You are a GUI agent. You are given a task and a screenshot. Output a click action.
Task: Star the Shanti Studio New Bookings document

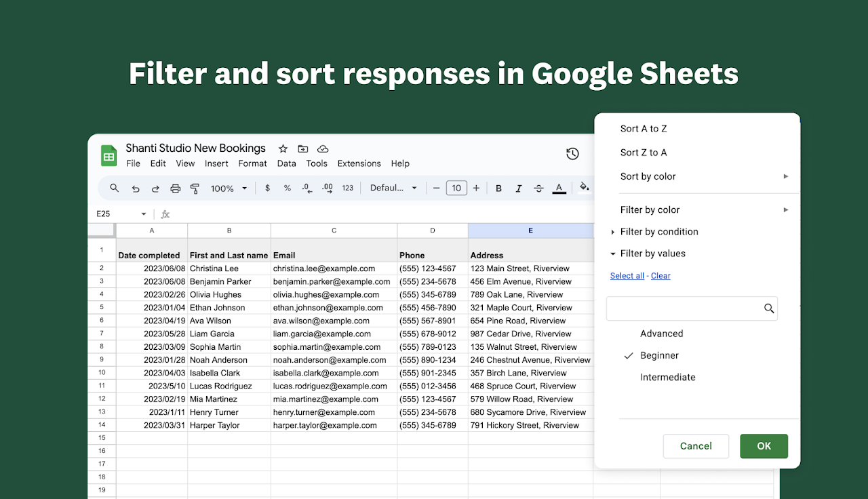(x=283, y=148)
